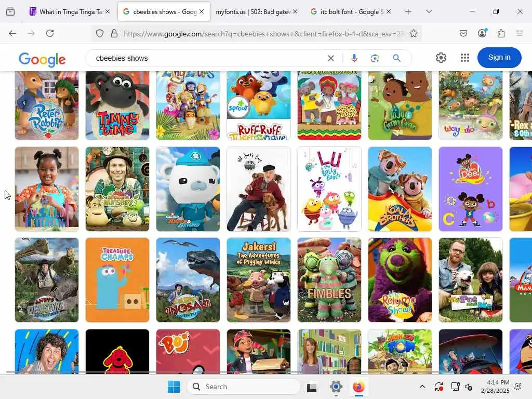
Task: Go to the Google logo homepage
Action: [42, 59]
